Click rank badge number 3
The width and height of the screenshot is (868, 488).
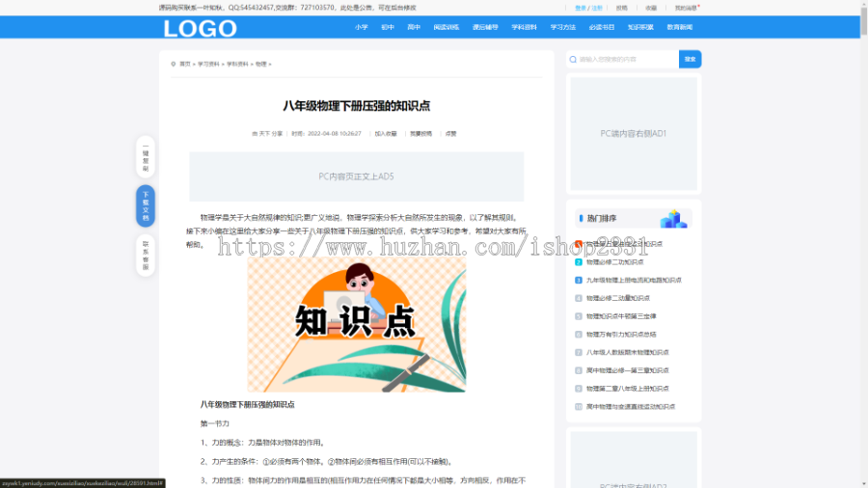(579, 281)
